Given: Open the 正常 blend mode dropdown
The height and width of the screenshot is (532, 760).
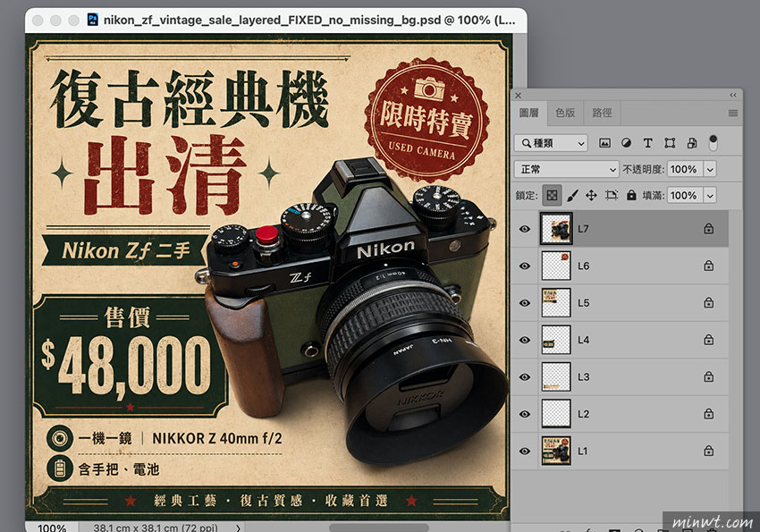Looking at the screenshot, I should [x=567, y=169].
